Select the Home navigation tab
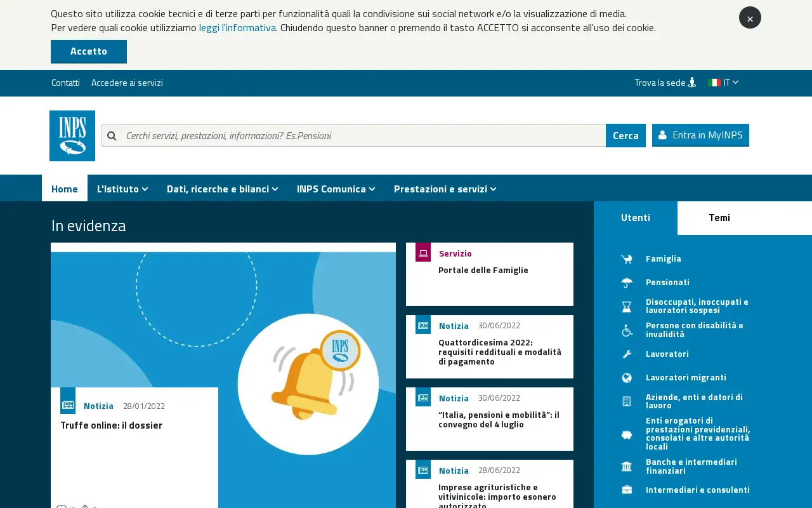This screenshot has width=812, height=508. [x=65, y=189]
